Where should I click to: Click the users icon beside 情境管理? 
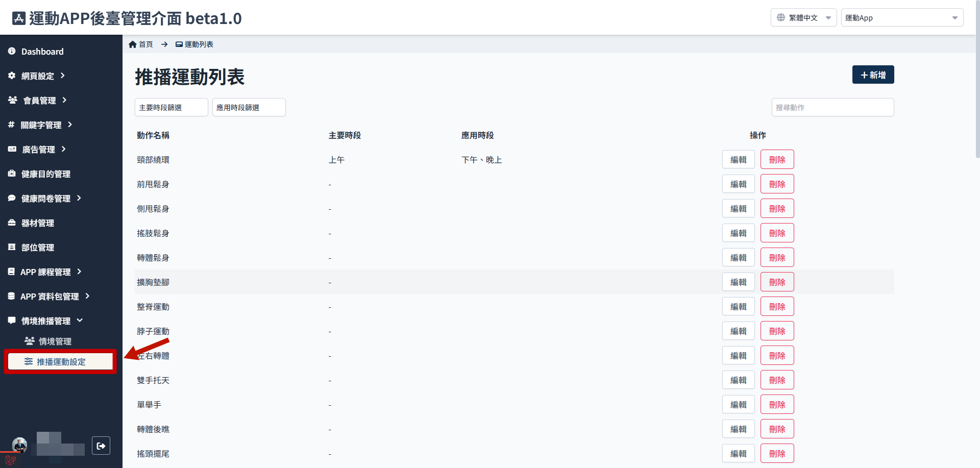[30, 341]
